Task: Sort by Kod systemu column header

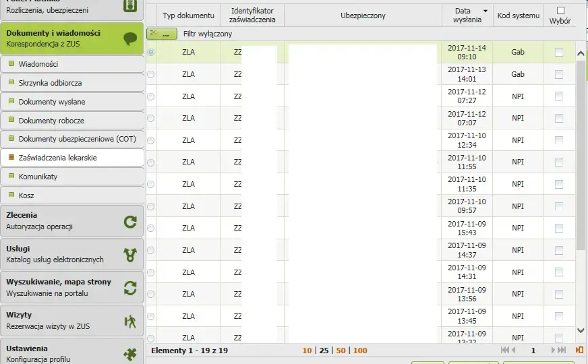Action: [519, 16]
